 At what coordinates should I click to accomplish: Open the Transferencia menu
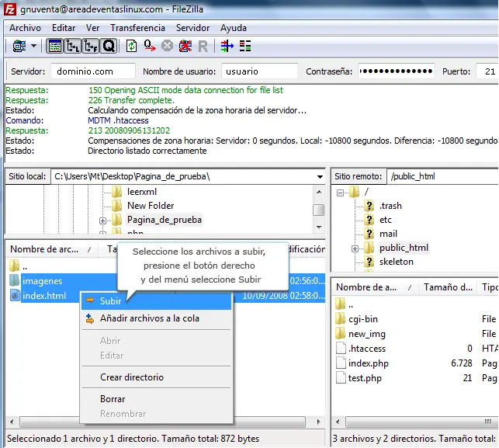click(137, 28)
